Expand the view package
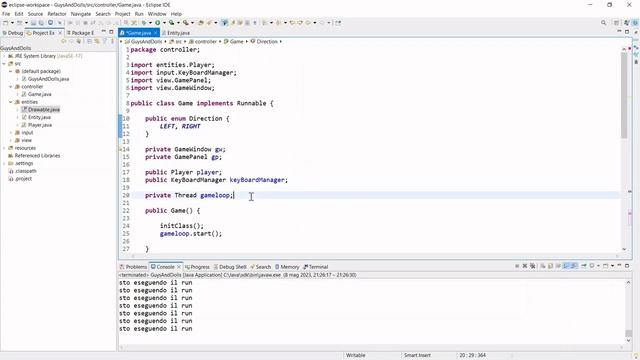 (11, 140)
